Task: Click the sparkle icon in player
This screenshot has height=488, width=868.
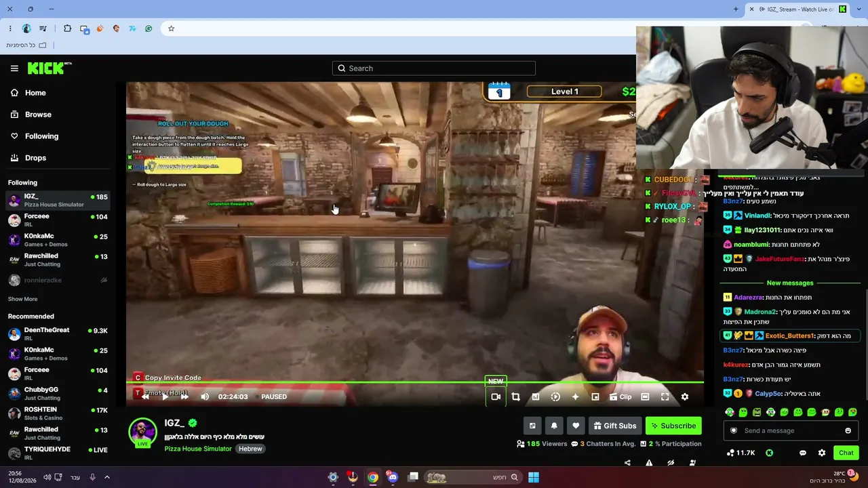Action: pos(576,396)
